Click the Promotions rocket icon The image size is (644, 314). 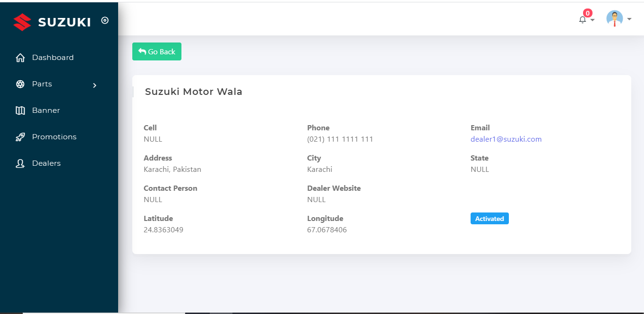20,137
